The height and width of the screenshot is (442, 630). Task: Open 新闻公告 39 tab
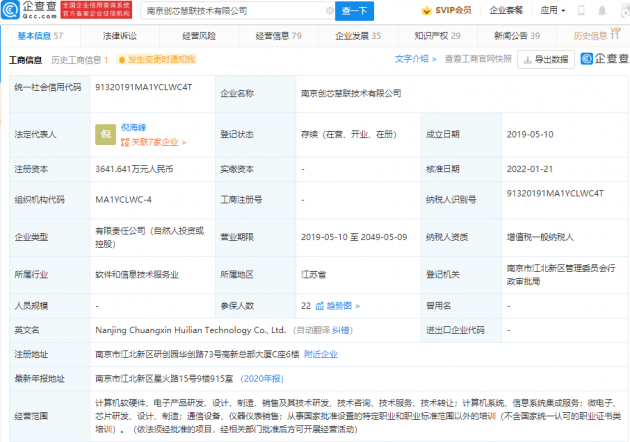[x=517, y=36]
